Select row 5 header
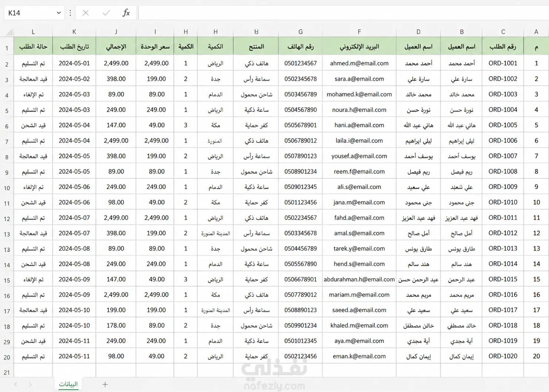Image resolution: width=549 pixels, height=392 pixels. [7, 111]
